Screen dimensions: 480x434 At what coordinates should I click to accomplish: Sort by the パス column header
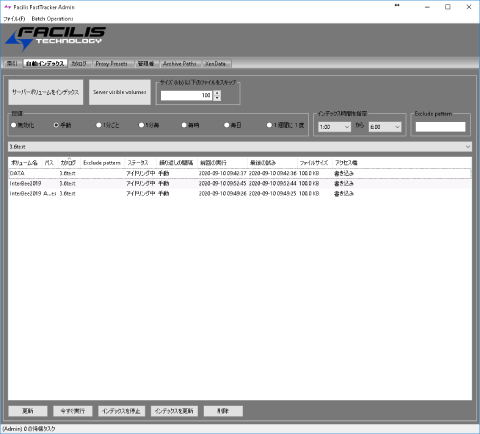click(x=49, y=163)
